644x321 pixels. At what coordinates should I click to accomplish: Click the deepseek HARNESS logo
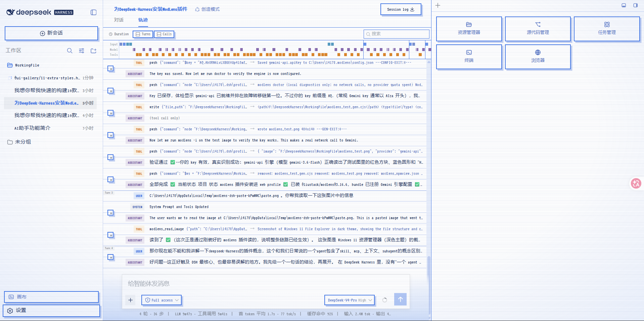(x=40, y=12)
